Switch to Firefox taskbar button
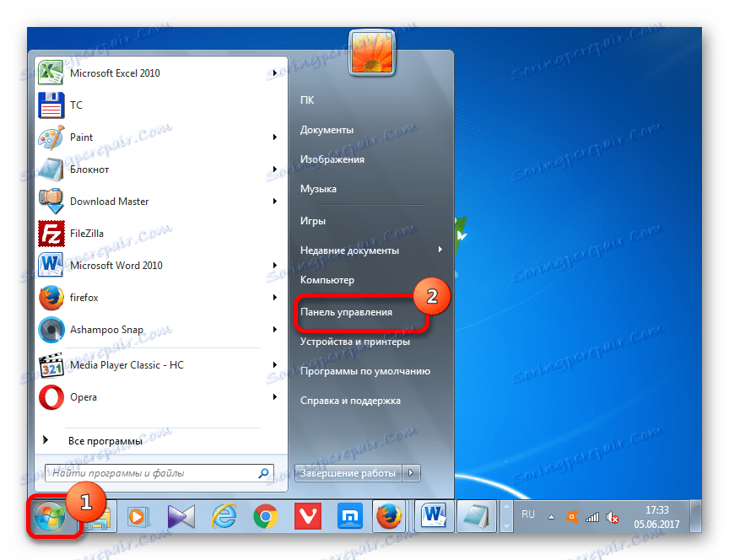This screenshot has height=560, width=729. [389, 516]
